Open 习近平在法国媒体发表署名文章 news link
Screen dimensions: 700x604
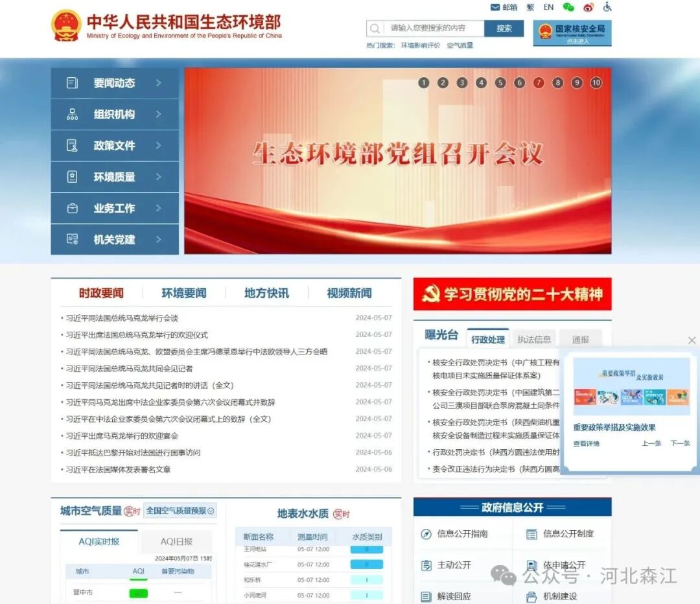coord(118,469)
